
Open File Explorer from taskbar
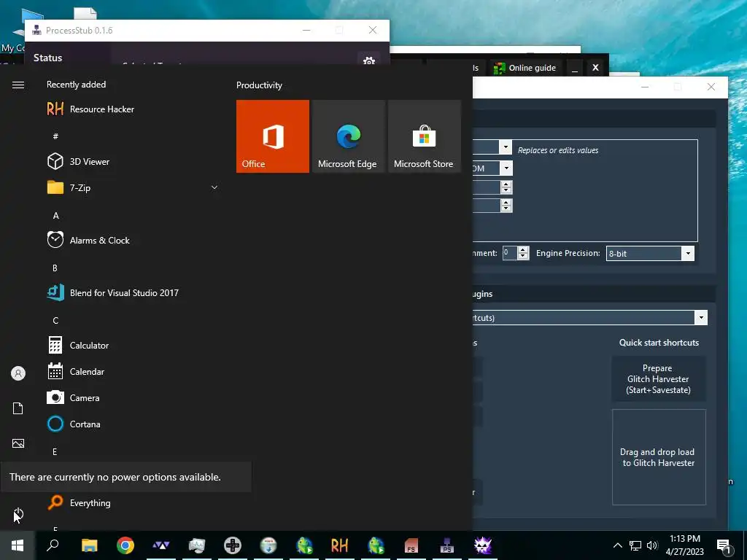(89, 545)
